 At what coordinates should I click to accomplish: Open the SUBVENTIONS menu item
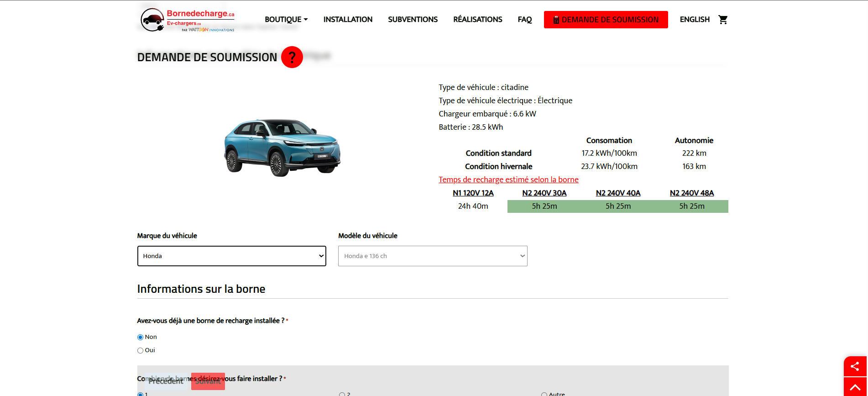[x=413, y=20]
